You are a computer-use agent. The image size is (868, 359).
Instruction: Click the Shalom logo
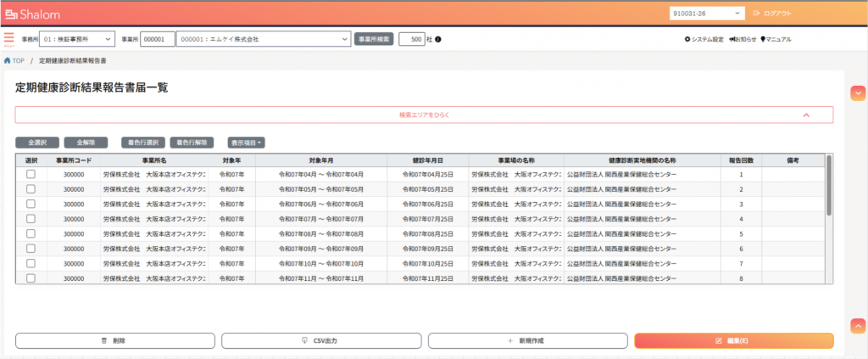pyautogui.click(x=32, y=14)
